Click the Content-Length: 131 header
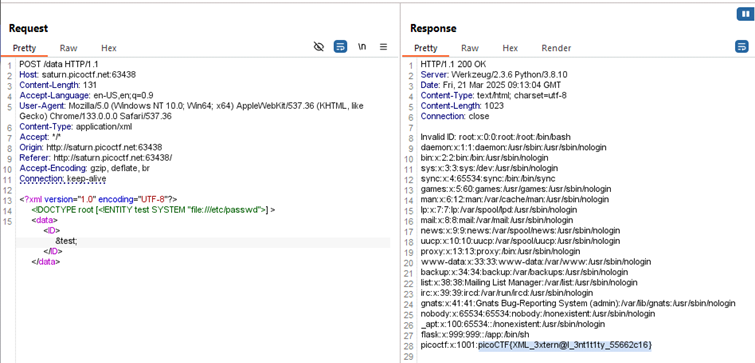This screenshot has height=363, width=755. pos(58,85)
